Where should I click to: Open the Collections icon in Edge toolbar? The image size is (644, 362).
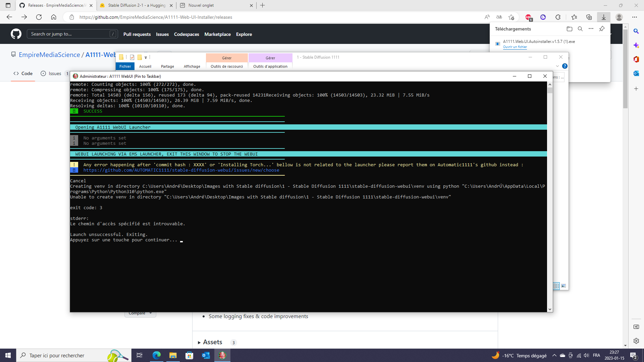click(589, 17)
